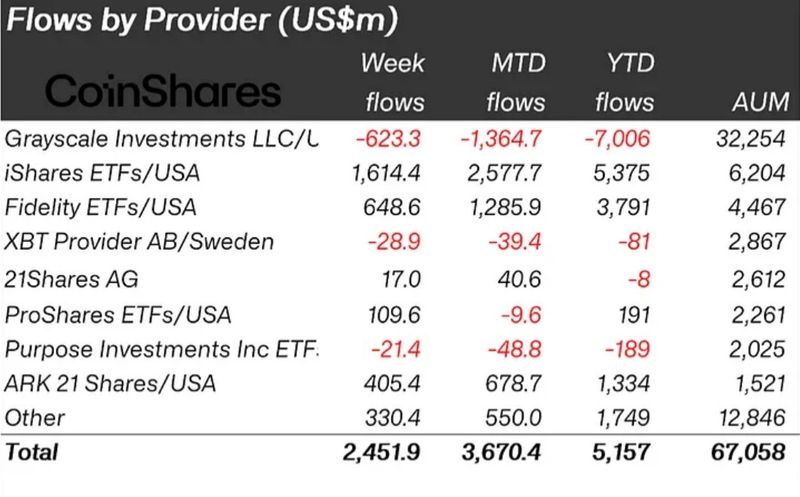Select the Grayscale Investments LLC row label
Image resolution: width=800 pixels, height=497 pixels.
162,139
